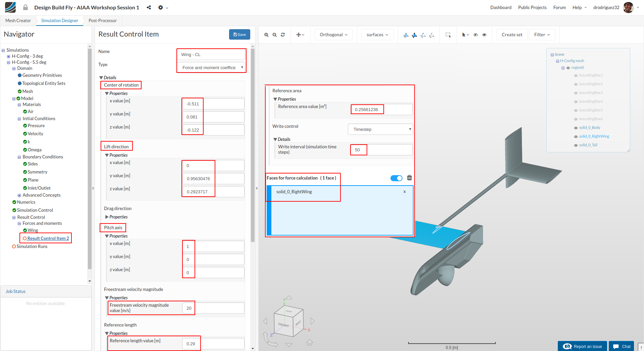
Task: Click the hide selection crossed-eye icon
Action: [x=476, y=35]
